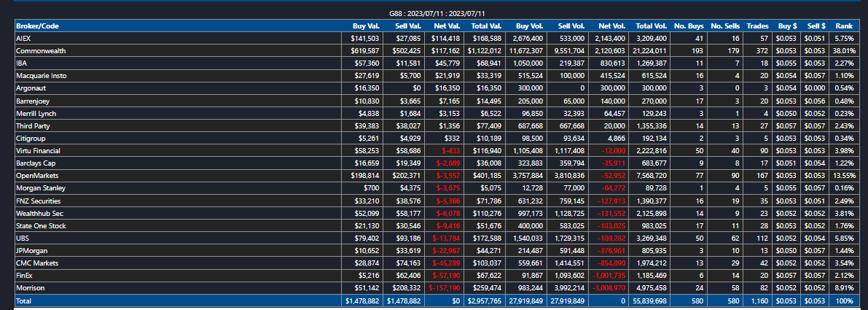Click Commonwealth's 38.01% rank value

pos(844,51)
